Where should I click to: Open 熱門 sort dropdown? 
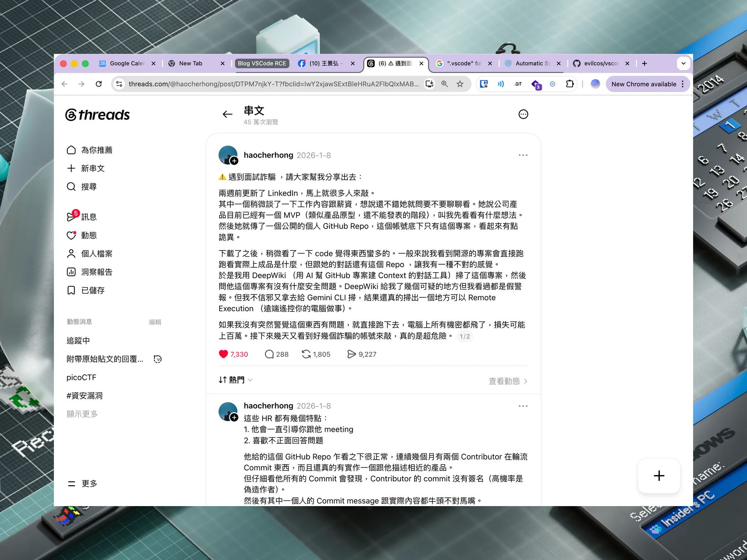pos(235,380)
